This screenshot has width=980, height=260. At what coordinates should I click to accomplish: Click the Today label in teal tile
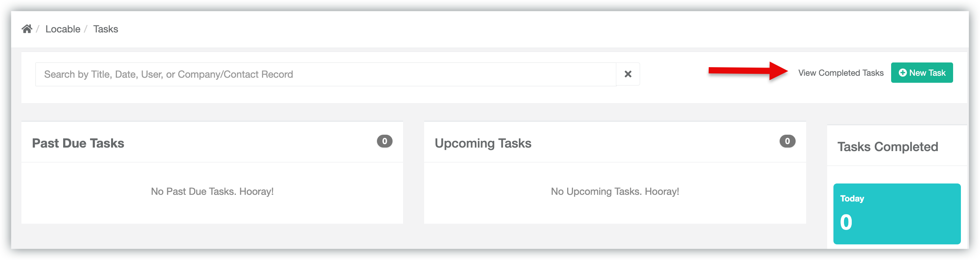852,198
